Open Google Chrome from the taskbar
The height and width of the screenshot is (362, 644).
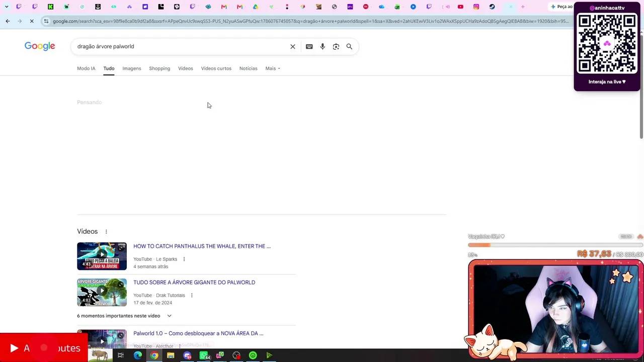[154, 355]
